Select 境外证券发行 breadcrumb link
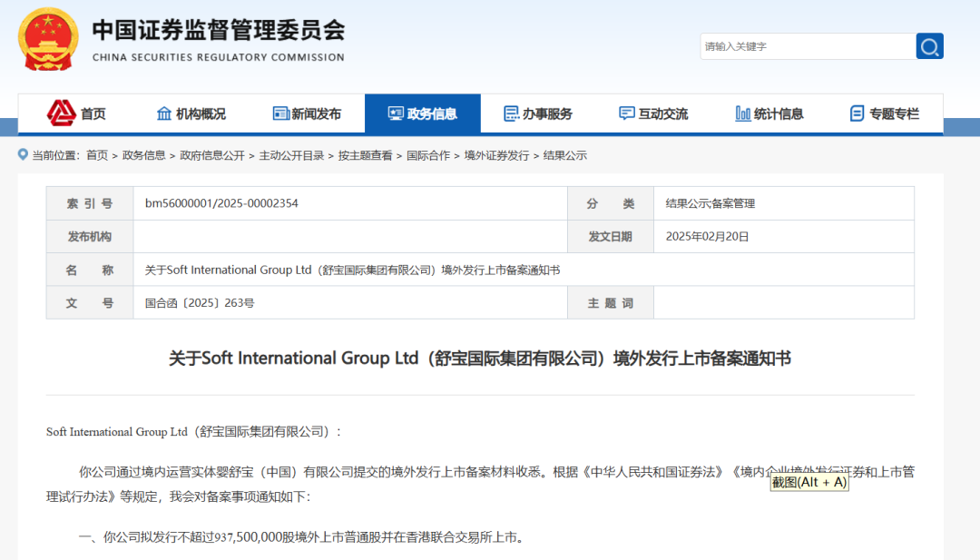This screenshot has width=980, height=560. coord(496,155)
